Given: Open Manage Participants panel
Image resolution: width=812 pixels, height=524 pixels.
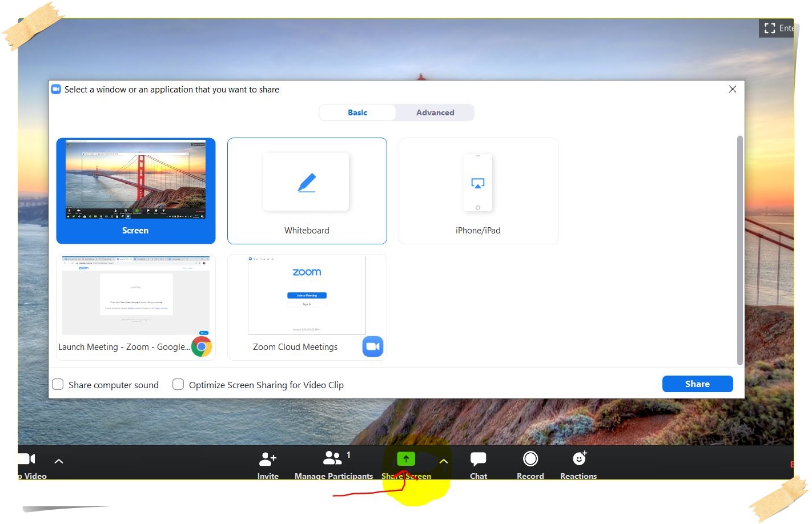Looking at the screenshot, I should pos(334,465).
